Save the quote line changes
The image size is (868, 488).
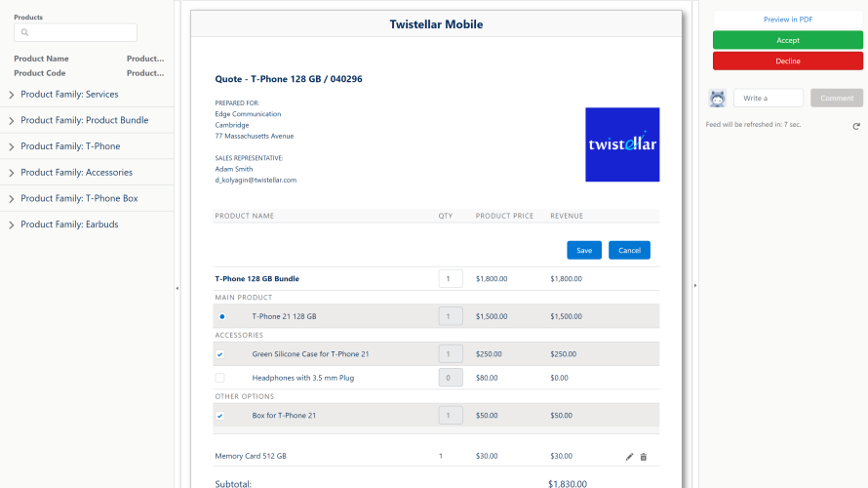point(584,251)
